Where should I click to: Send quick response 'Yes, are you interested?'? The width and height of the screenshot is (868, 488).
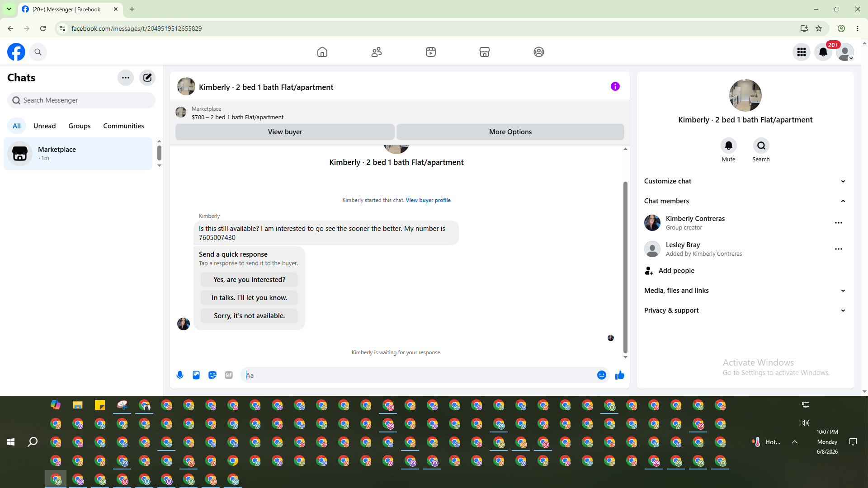click(x=249, y=280)
